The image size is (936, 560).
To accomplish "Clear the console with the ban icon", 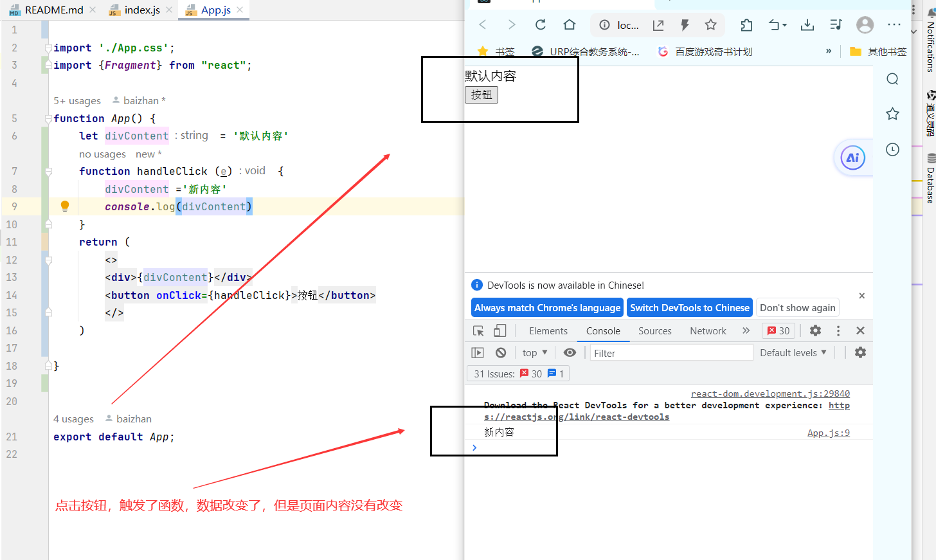I will point(501,352).
